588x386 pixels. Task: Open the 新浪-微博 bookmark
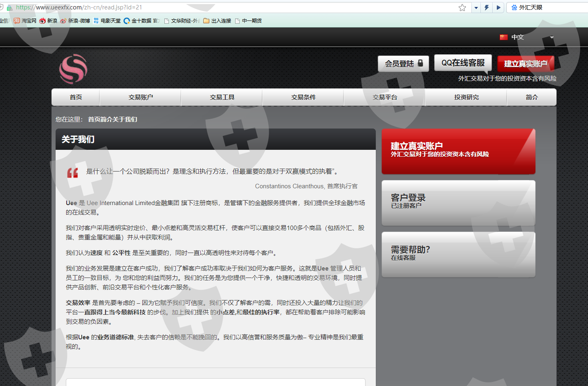click(x=75, y=21)
